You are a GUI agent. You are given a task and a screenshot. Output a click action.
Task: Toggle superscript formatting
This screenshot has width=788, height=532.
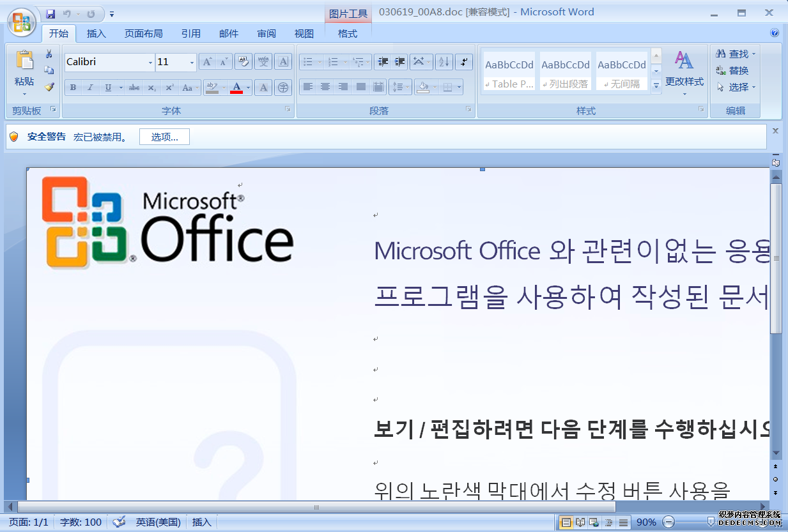click(169, 87)
